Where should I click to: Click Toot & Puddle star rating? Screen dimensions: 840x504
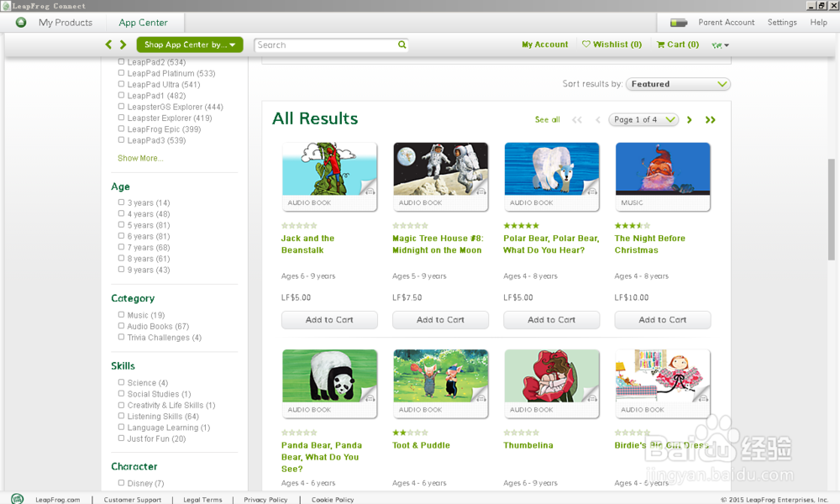coord(411,433)
